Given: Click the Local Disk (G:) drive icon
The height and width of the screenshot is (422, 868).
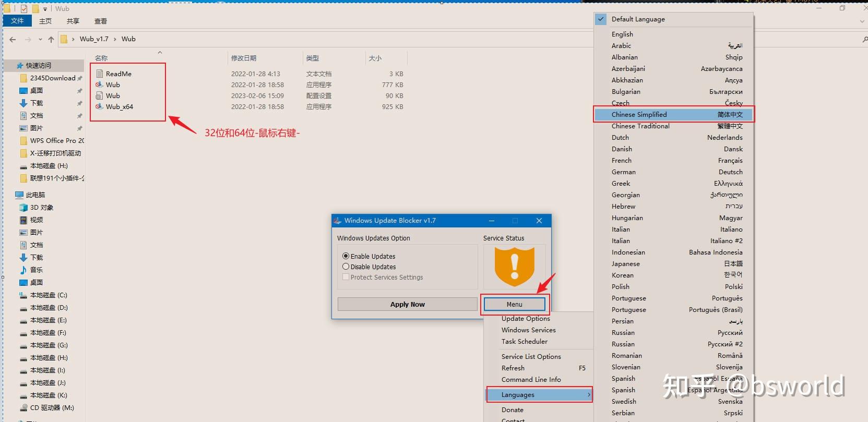Looking at the screenshot, I should (x=23, y=345).
